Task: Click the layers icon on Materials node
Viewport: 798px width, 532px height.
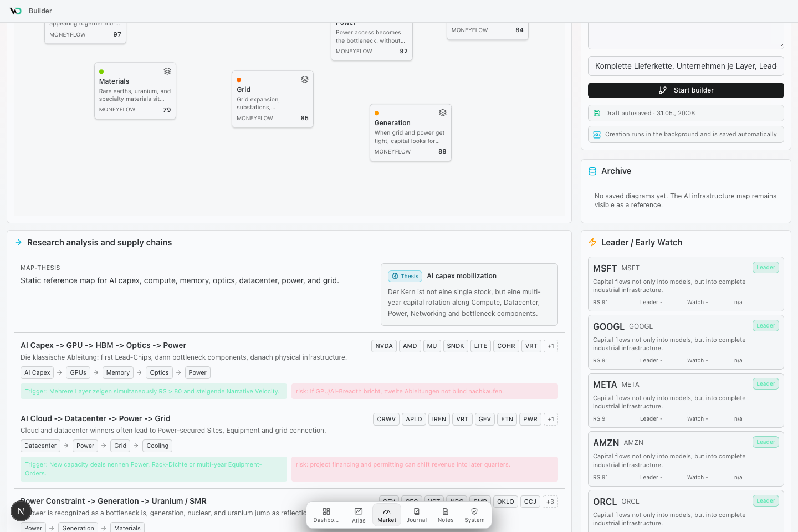Action: pyautogui.click(x=167, y=71)
